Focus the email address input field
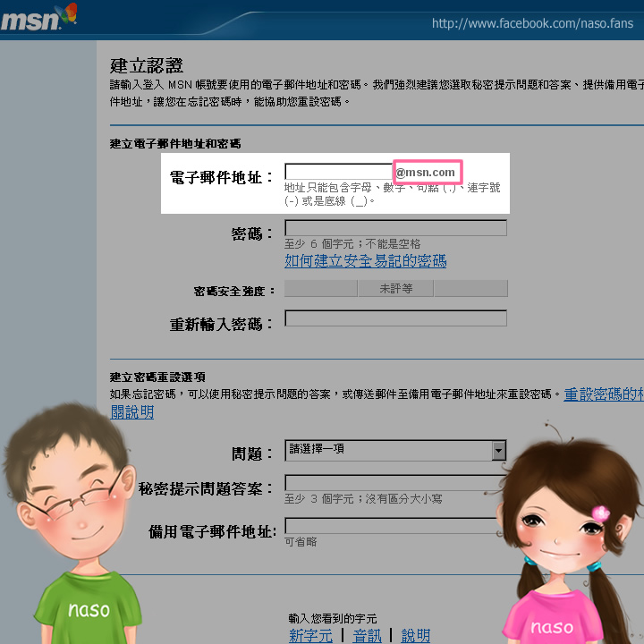The image size is (644, 644). coord(338,171)
